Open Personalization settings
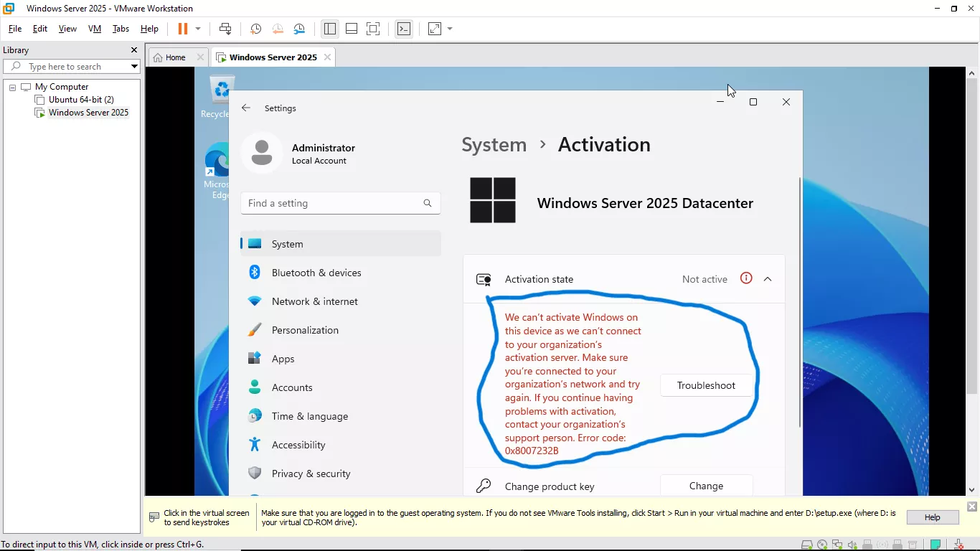 coord(341,330)
